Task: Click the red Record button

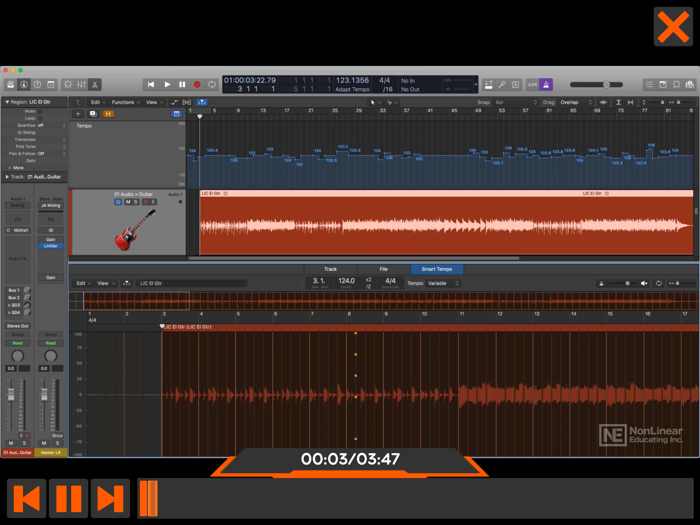Action: [197, 84]
